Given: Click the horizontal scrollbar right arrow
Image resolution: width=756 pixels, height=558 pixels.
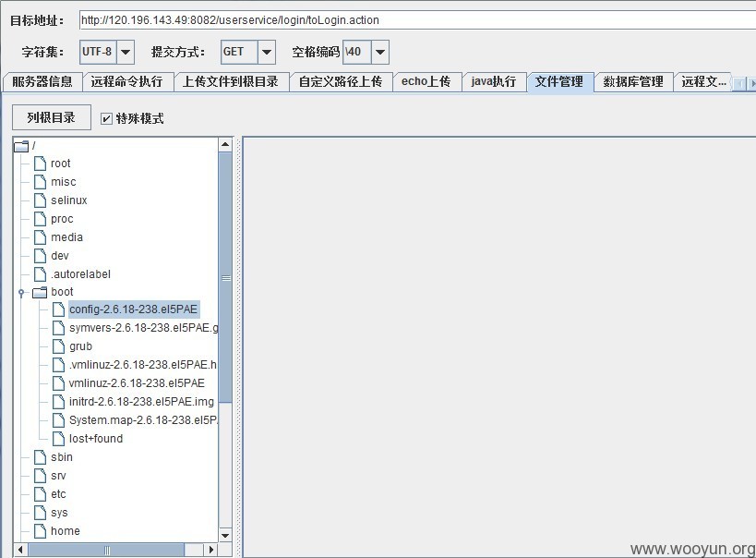Looking at the screenshot, I should click(210, 550).
